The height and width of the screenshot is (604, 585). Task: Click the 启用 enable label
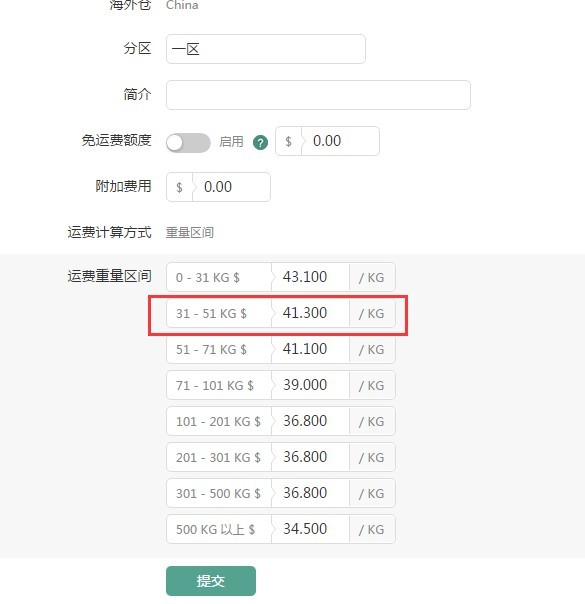point(231,142)
